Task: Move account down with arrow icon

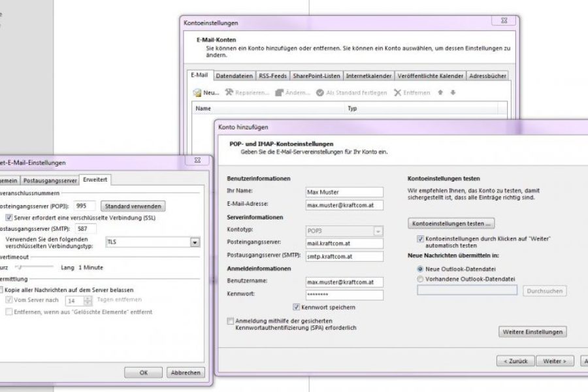Action: 453,93
